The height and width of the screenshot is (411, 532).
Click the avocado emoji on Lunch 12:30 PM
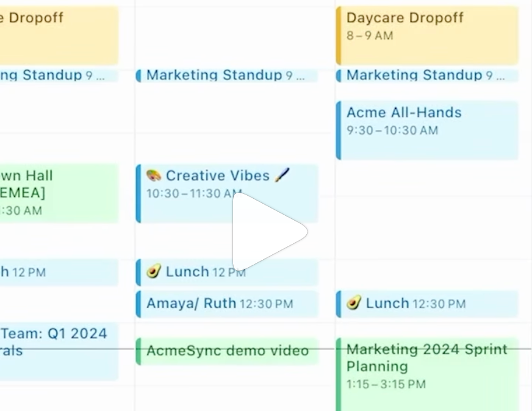point(354,303)
